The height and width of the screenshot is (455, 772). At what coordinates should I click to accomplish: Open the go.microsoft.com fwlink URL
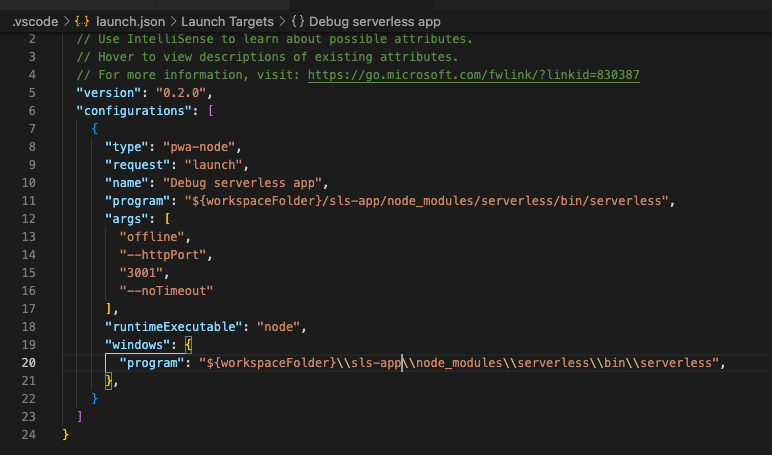[x=474, y=75]
